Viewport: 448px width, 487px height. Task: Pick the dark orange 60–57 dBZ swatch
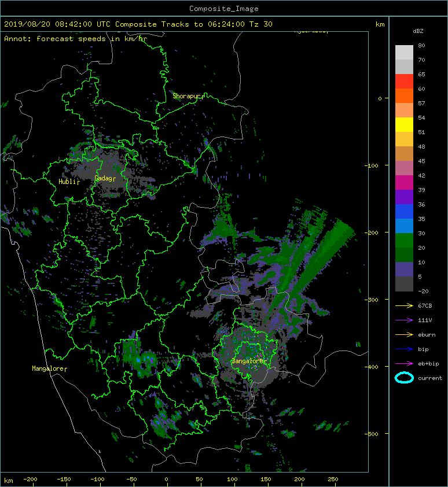(x=404, y=95)
